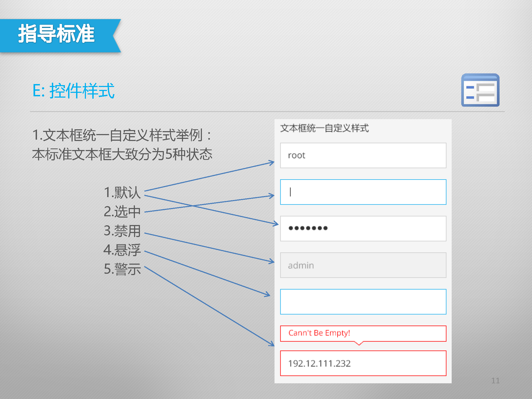Viewport: 532px width, 399px height.
Task: Click the tooltip's downward pointer notch
Action: coord(359,343)
